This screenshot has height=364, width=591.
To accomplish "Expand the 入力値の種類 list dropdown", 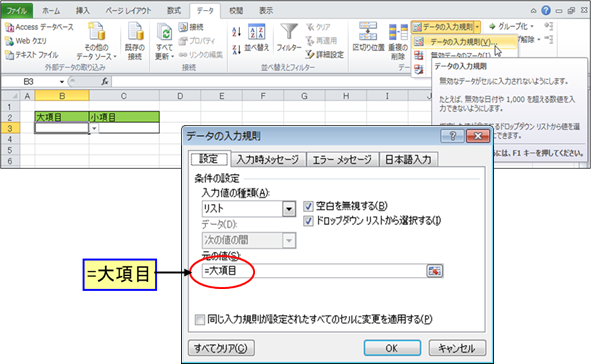I will click(x=289, y=209).
